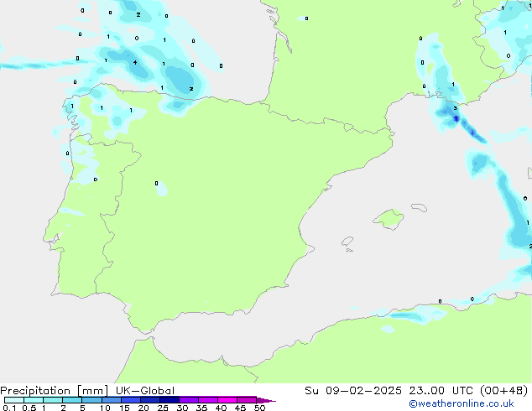Click the '(00+48)' forecast offset text
532x411 pixels.
[x=504, y=391]
